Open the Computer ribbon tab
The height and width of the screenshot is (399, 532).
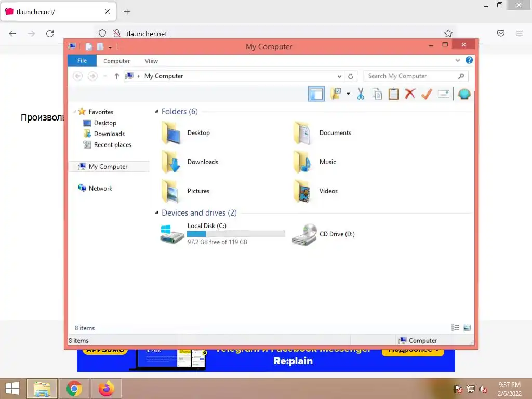click(116, 61)
